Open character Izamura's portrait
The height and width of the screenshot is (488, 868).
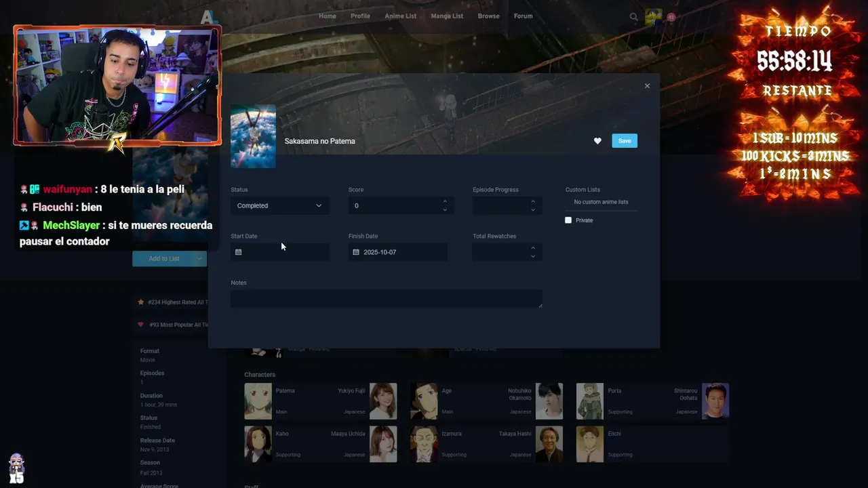pyautogui.click(x=424, y=444)
